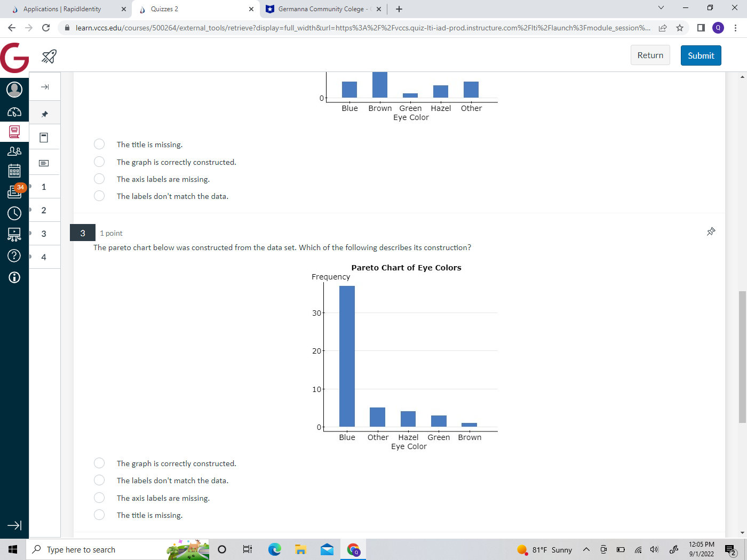Show hidden tray icons chevron
The height and width of the screenshot is (560, 747).
[x=586, y=549]
